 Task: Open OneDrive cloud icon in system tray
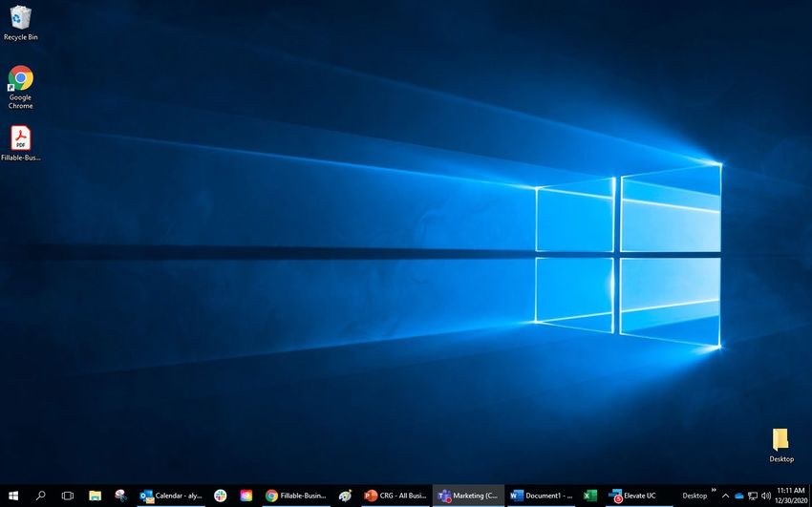[x=739, y=496]
